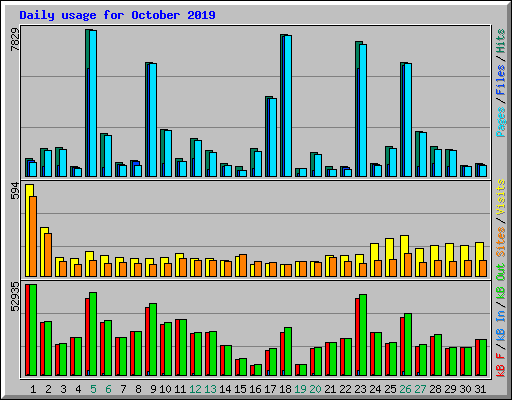Image resolution: width=512 pixels, height=400 pixels.
Task: Click the green weekend day 13 label
Action: [210, 389]
